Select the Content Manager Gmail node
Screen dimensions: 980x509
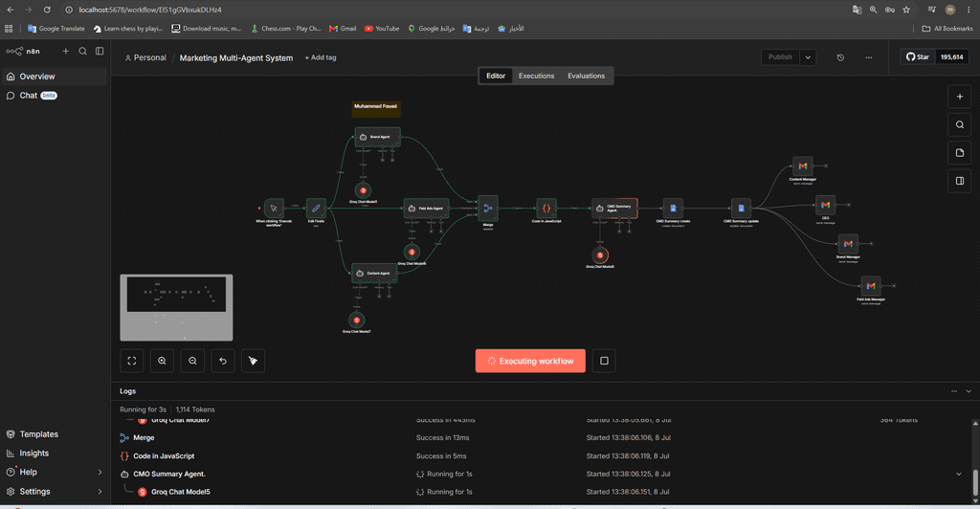pos(803,166)
